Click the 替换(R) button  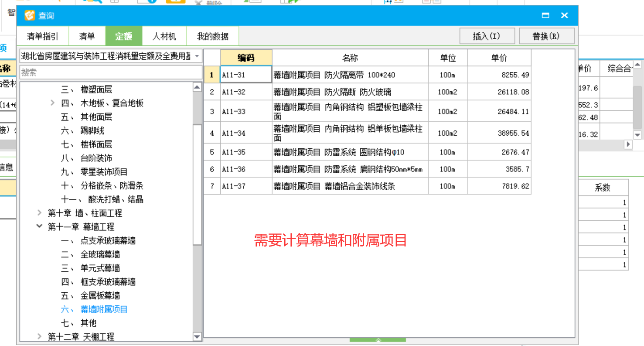tap(547, 36)
